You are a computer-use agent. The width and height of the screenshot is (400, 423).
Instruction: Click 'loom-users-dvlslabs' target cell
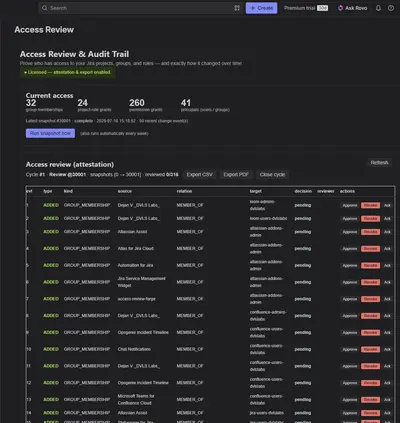[x=268, y=219]
